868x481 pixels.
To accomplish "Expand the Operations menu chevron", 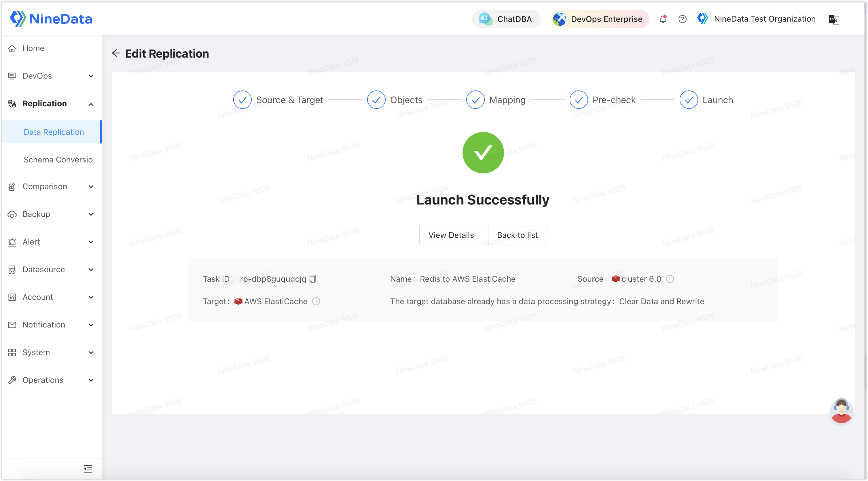I will click(x=91, y=380).
